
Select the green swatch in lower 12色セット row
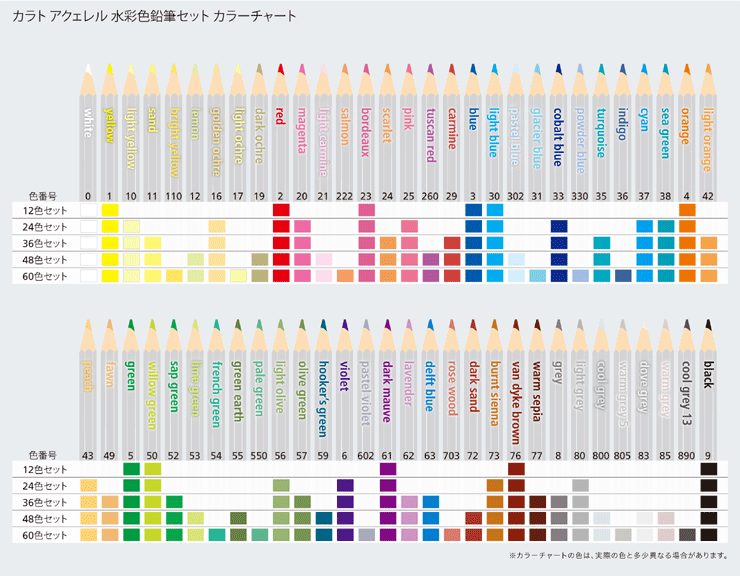[131, 469]
